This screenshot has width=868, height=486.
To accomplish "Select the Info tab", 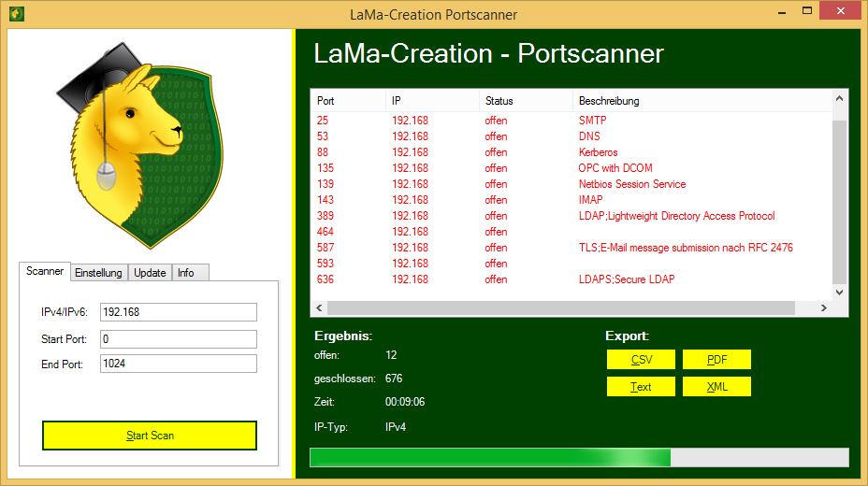I will coord(186,273).
